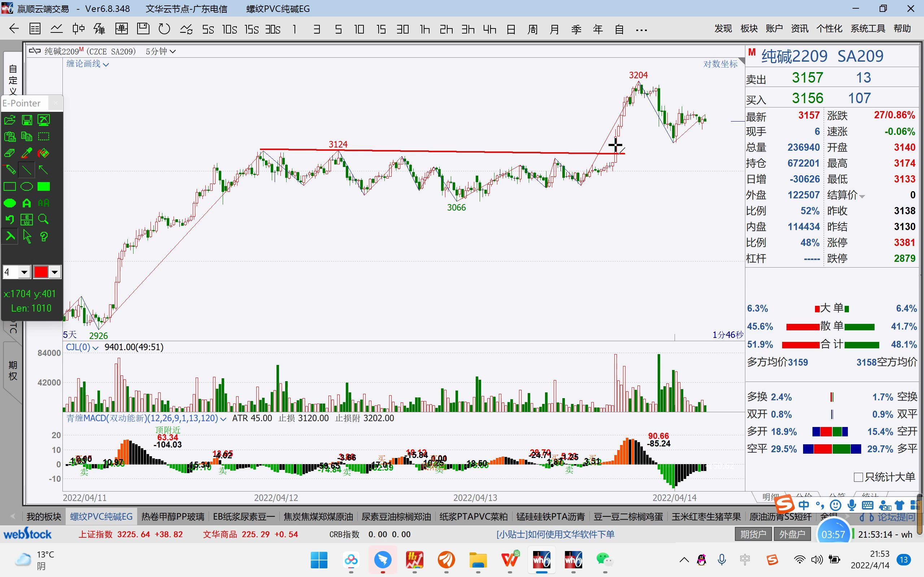The height and width of the screenshot is (577, 924).
Task: Click the red color swatch in E-Pointer
Action: [x=41, y=272]
